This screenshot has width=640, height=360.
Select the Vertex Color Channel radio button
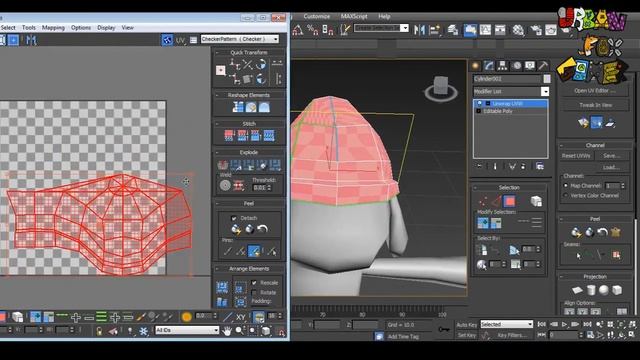[566, 196]
